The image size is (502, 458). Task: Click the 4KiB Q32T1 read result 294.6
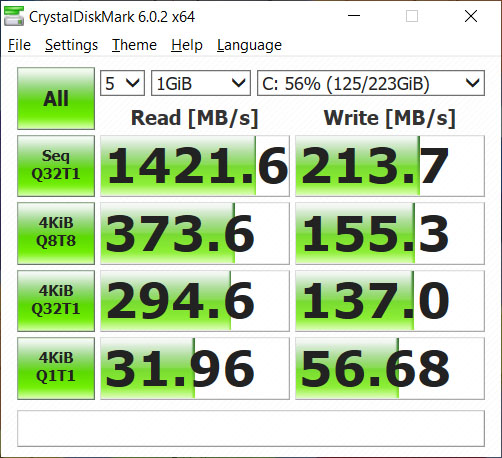(x=195, y=301)
